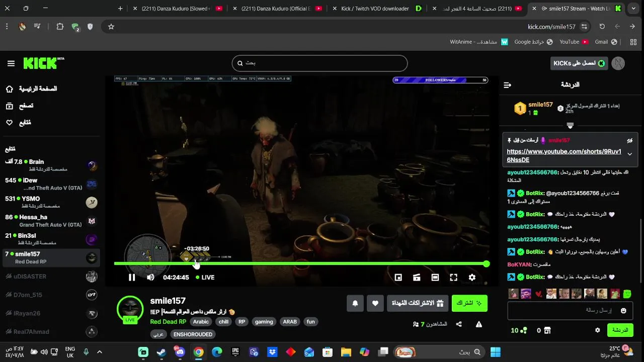Screen dimensions: 644x362
Task: Switch to Danza Kuduro Slowed tab
Action: point(177,9)
